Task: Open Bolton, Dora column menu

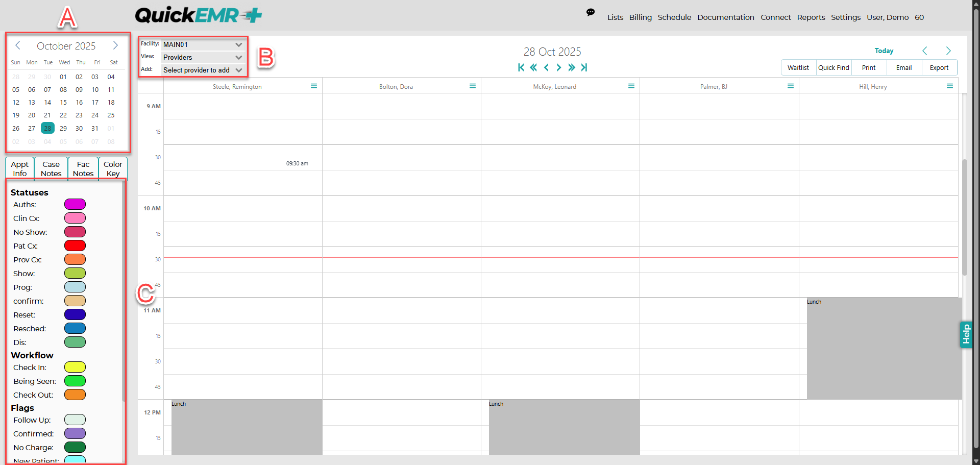Action: pyautogui.click(x=473, y=86)
